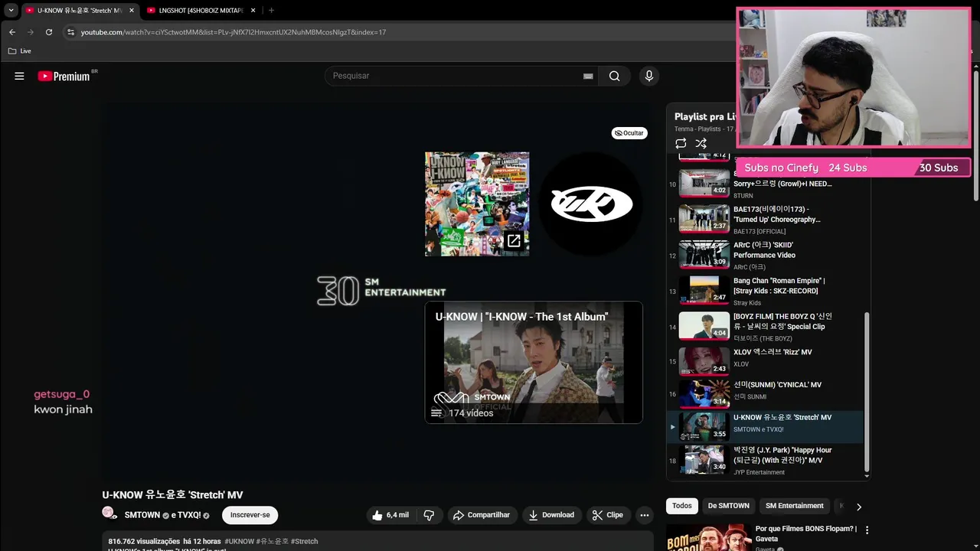The height and width of the screenshot is (551, 980).
Task: Open the I-KNOW The 1st Album playlist card
Action: tap(534, 362)
